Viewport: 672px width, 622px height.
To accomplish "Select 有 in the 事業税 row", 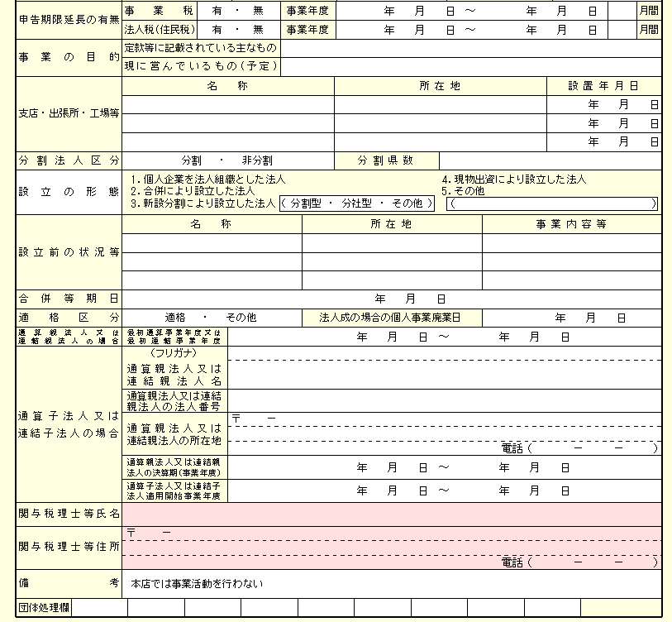I will point(217,11).
